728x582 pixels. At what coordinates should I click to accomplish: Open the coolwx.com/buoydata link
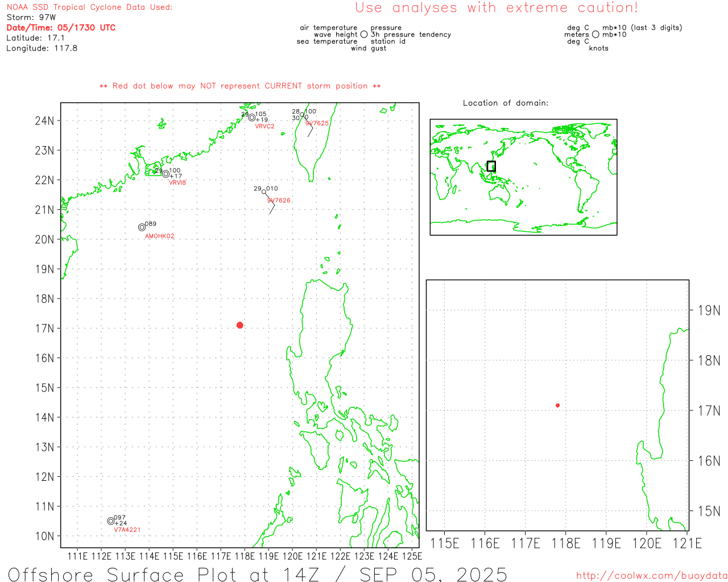tap(652, 576)
